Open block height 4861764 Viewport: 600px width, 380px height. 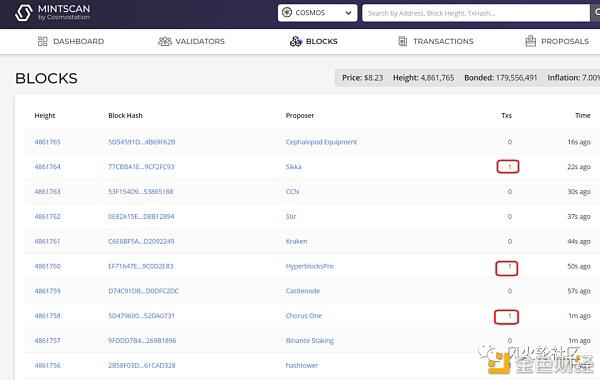(x=47, y=167)
